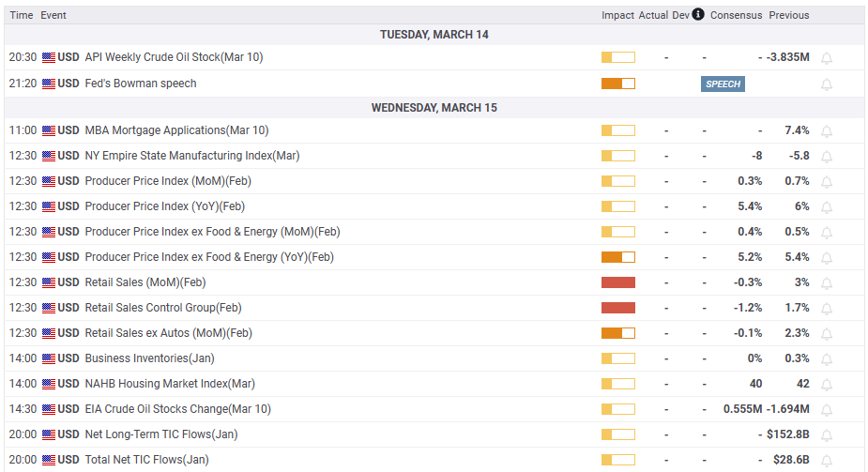Set alert for PPI ex Food & Energy (YoY)
The image size is (868, 472).
coord(827,258)
